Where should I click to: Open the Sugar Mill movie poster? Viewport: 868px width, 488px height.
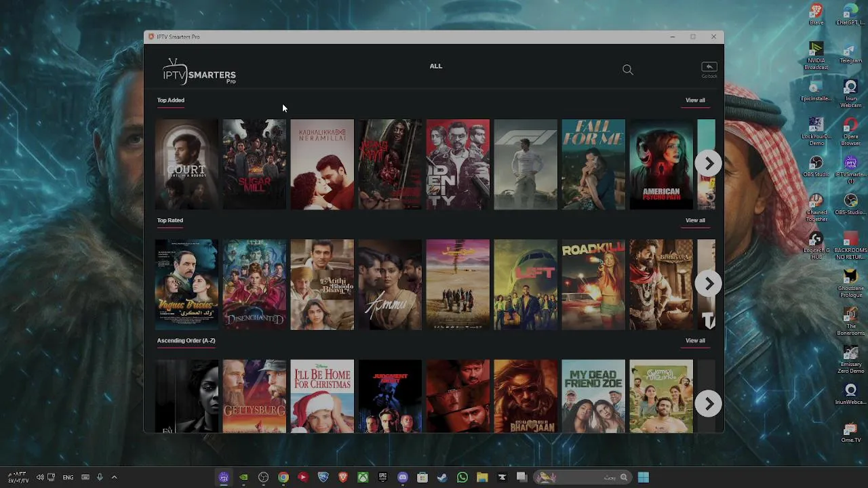[254, 164]
